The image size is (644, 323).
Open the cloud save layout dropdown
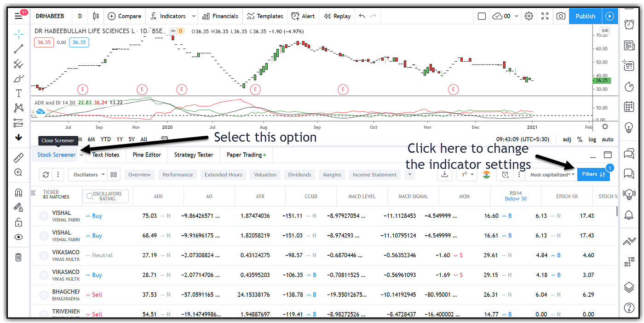point(506,16)
